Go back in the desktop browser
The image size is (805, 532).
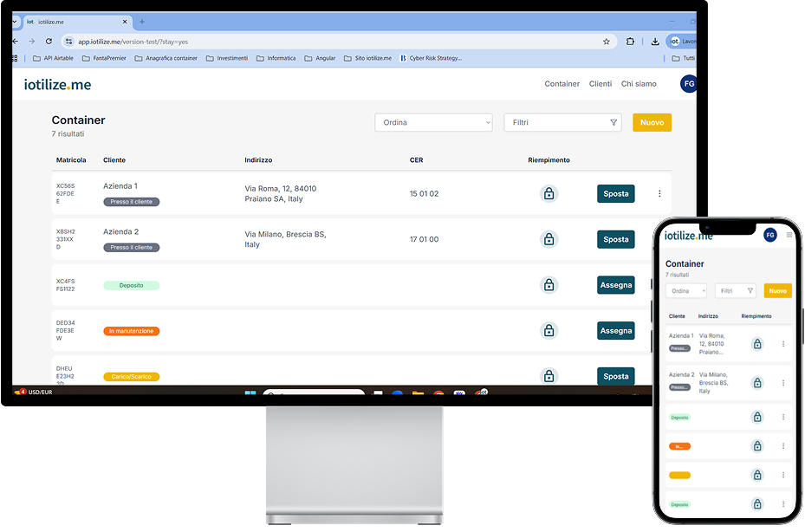coord(15,42)
